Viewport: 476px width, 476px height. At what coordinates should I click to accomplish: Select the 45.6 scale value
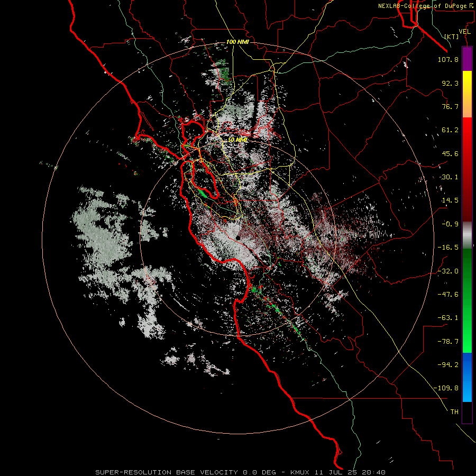[x=450, y=153]
